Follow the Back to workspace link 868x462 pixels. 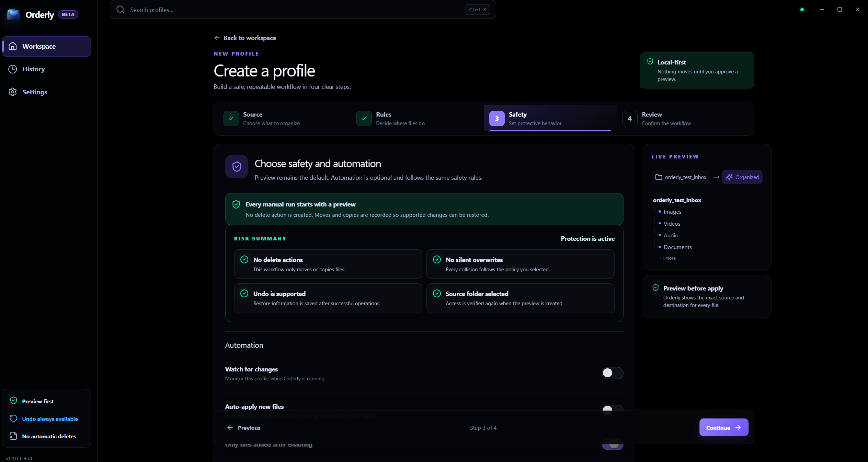coord(245,38)
